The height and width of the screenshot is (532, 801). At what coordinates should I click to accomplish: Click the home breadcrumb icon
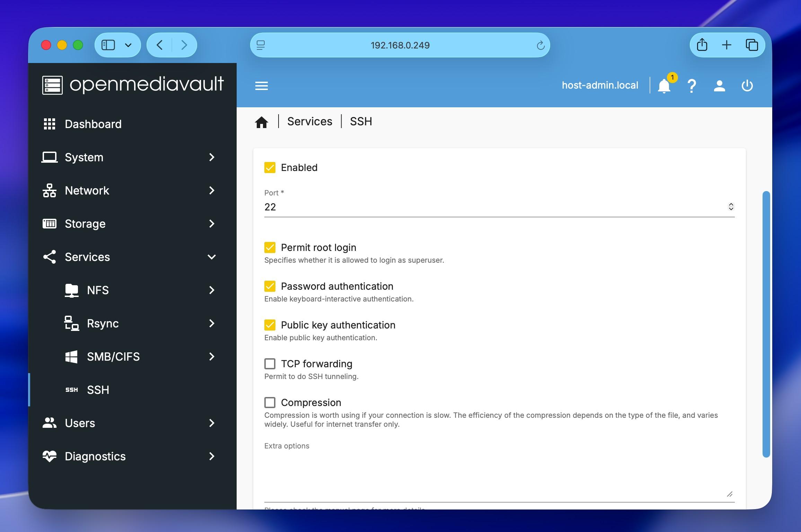coord(261,121)
